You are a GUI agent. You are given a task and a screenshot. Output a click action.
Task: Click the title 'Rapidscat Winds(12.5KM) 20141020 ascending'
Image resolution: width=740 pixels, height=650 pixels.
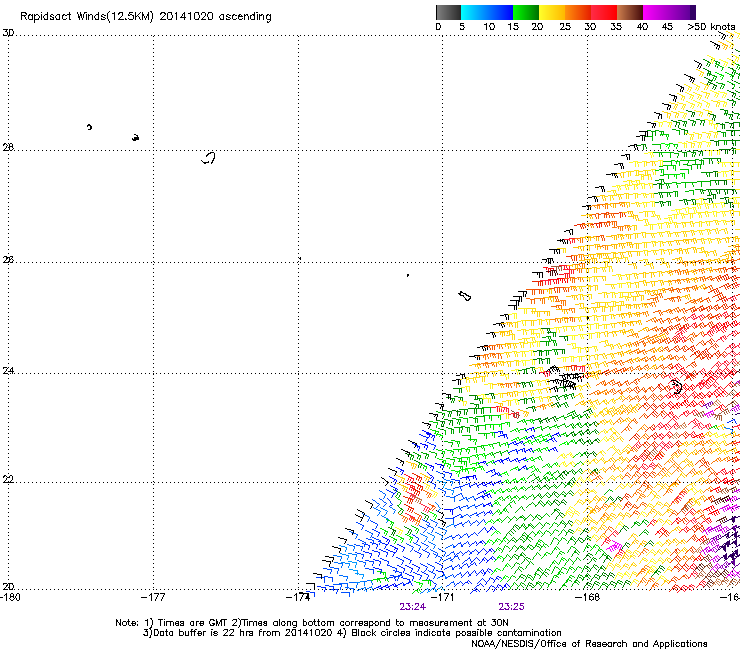tap(146, 17)
